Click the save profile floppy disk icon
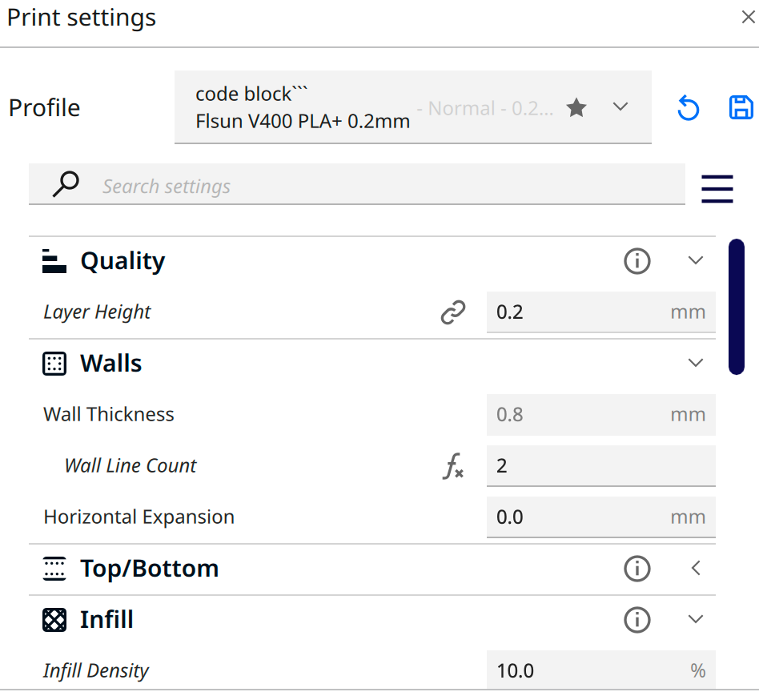Screen dimensions: 759x700 coord(741,107)
